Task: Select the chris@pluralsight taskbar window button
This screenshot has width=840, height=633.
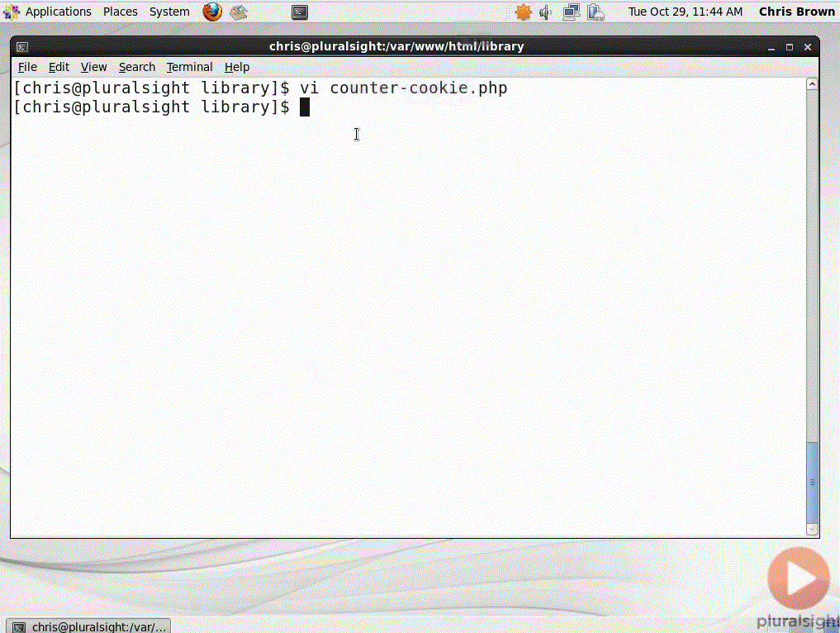Action: (89, 626)
